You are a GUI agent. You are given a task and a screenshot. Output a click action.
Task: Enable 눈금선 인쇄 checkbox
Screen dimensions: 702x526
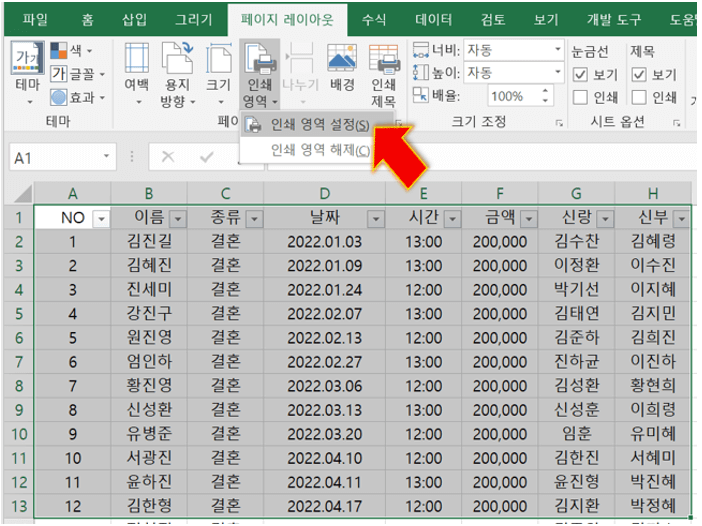pyautogui.click(x=580, y=97)
